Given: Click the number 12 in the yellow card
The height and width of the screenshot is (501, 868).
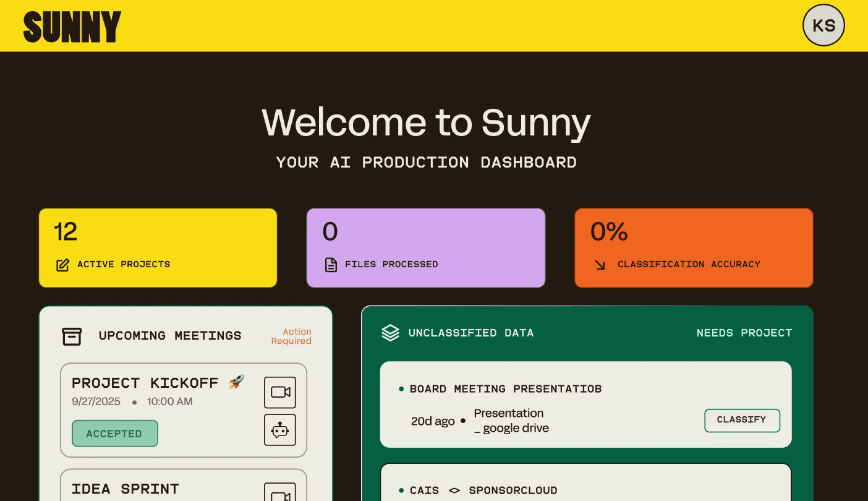Looking at the screenshot, I should point(66,232).
